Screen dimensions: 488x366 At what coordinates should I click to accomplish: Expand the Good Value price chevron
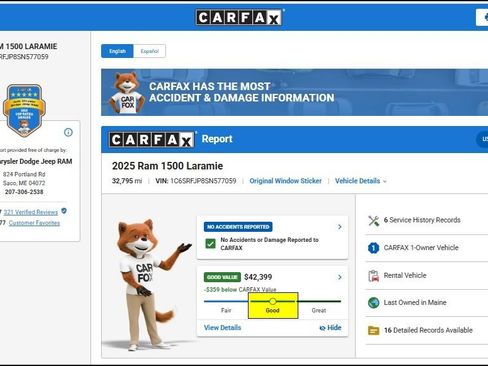point(340,277)
